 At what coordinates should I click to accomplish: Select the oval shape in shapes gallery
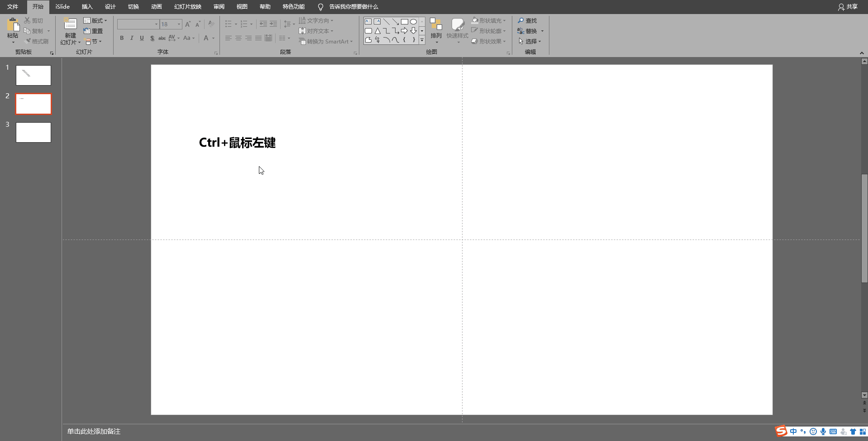pos(413,22)
